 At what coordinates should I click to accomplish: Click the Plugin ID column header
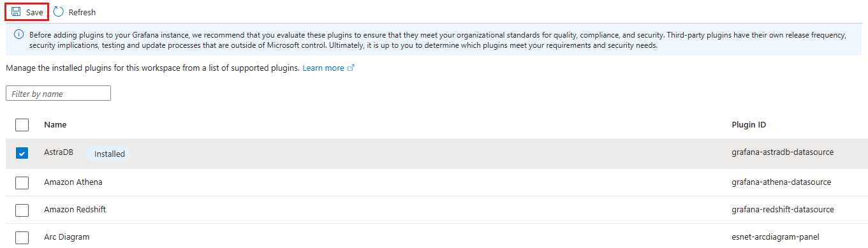tap(749, 124)
